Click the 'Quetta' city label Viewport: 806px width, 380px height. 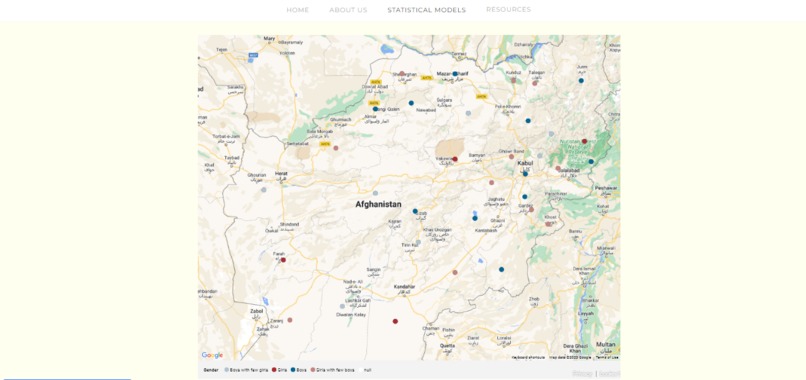click(x=447, y=346)
